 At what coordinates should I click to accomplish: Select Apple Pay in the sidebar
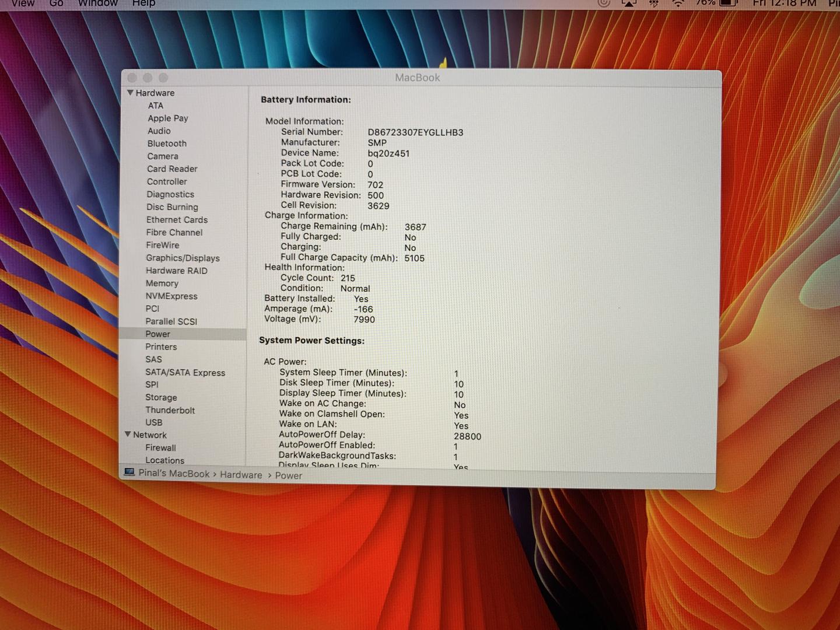(x=168, y=118)
